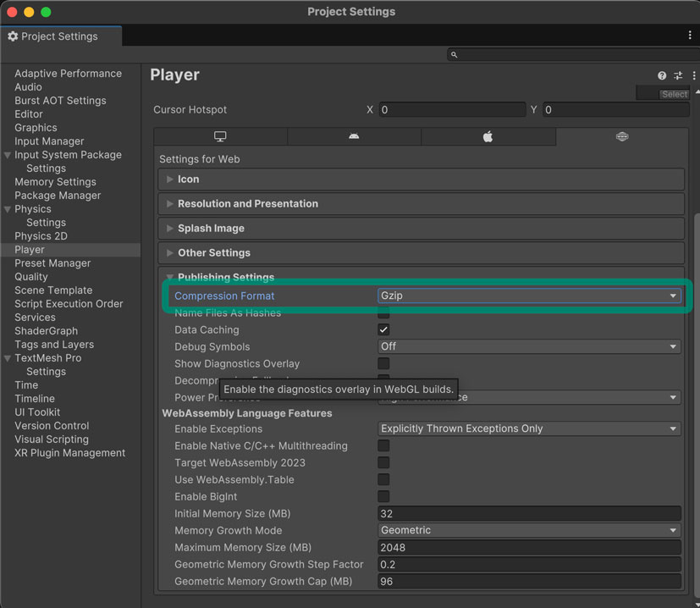Collapse TextMesh Pro tree arrow
The width and height of the screenshot is (700, 608).
coord(8,358)
